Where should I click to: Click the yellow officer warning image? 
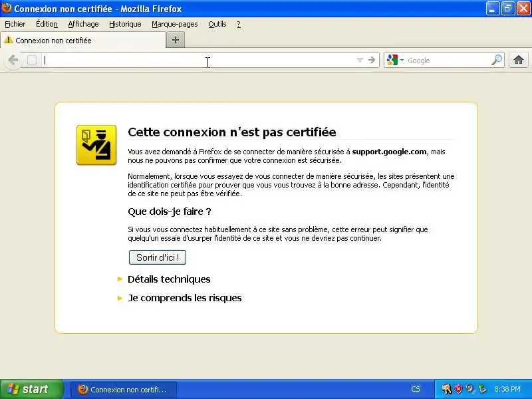point(96,145)
